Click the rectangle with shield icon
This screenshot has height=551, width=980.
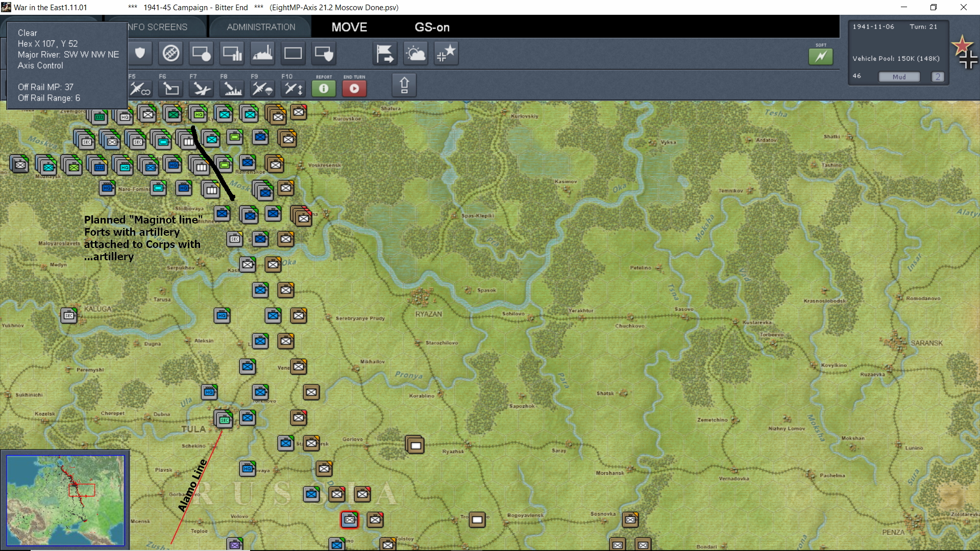pyautogui.click(x=324, y=53)
